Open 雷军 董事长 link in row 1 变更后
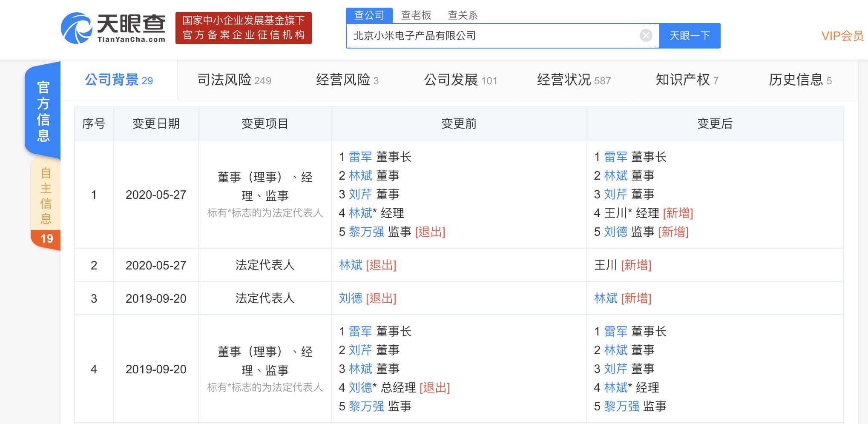Viewport: 868px width, 424px height. 615,157
